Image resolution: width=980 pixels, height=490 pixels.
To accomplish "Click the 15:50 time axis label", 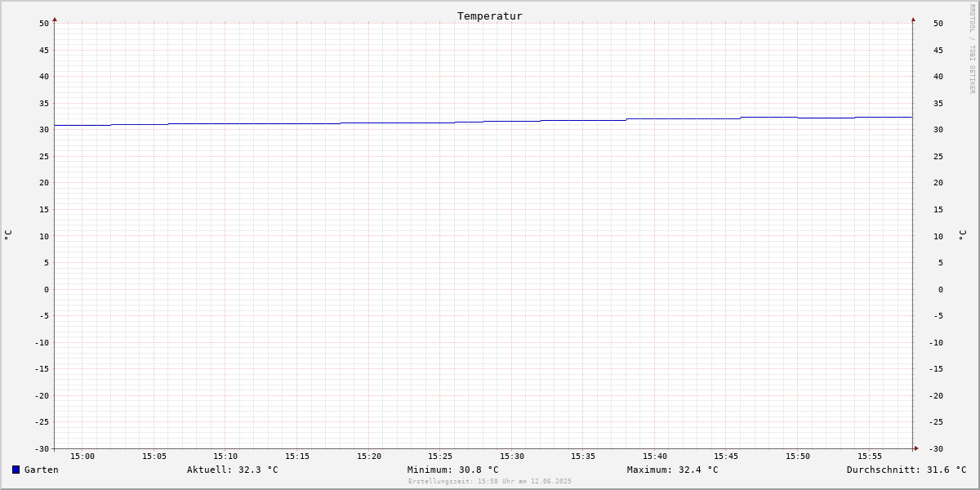I will pyautogui.click(x=798, y=456).
